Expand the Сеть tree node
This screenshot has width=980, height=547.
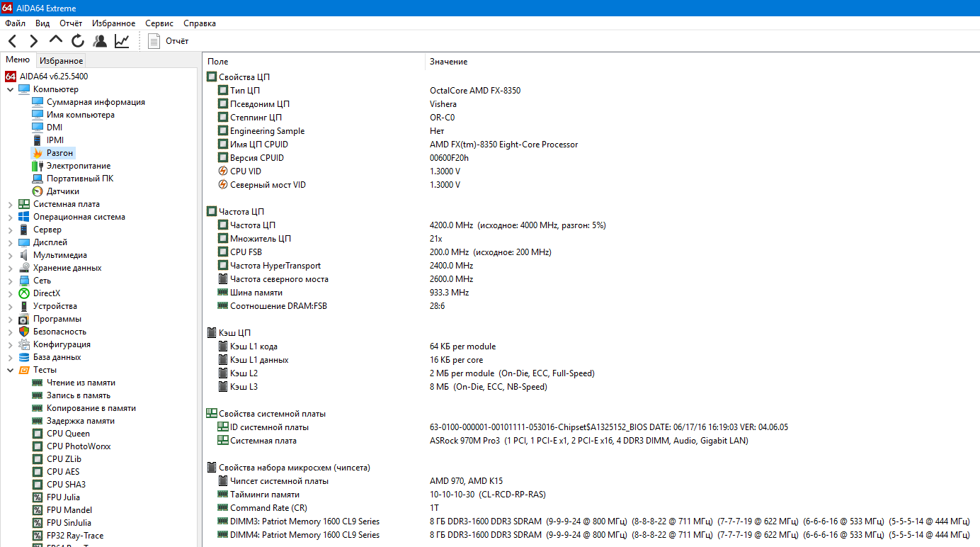click(x=10, y=281)
